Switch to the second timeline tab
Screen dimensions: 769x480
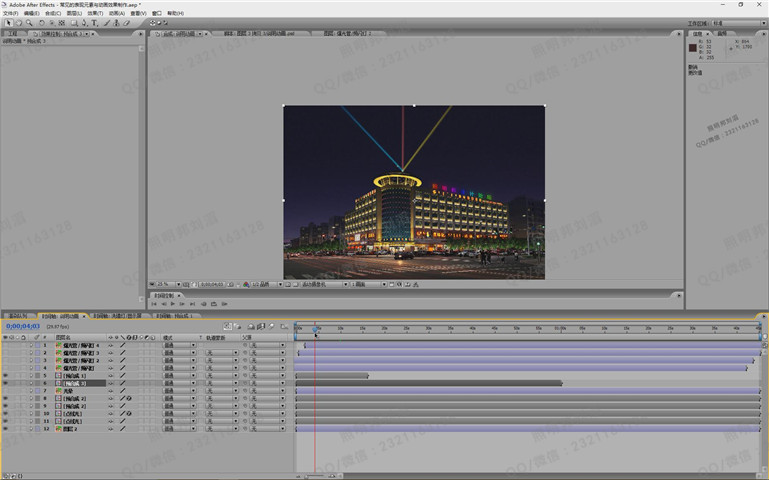coord(118,316)
